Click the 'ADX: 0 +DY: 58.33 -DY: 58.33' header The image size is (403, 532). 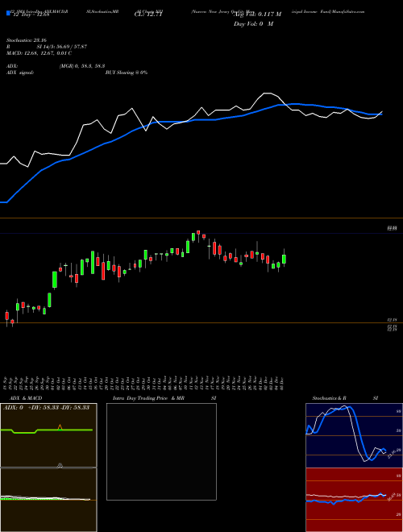point(47,408)
